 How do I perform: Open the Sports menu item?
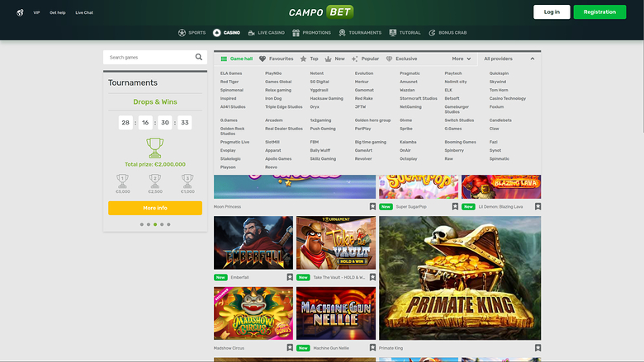[192, 33]
